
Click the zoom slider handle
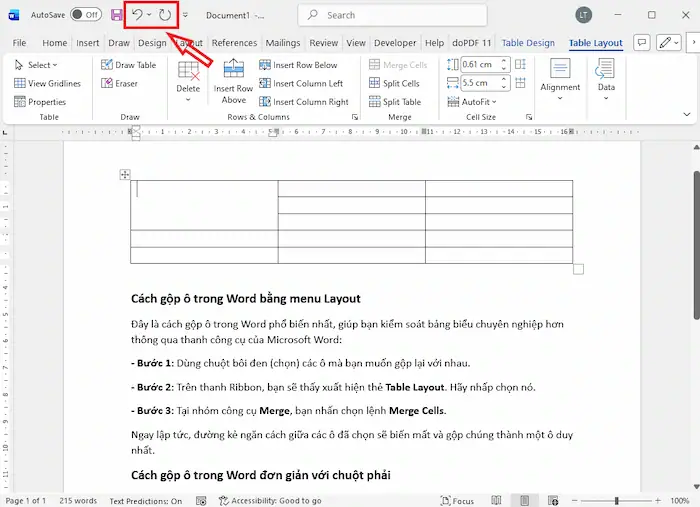(x=617, y=501)
